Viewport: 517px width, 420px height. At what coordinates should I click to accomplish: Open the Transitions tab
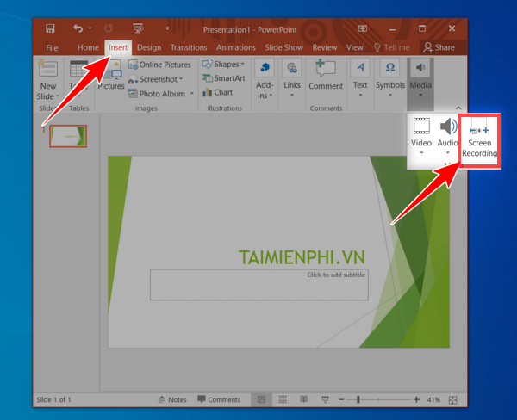click(189, 47)
